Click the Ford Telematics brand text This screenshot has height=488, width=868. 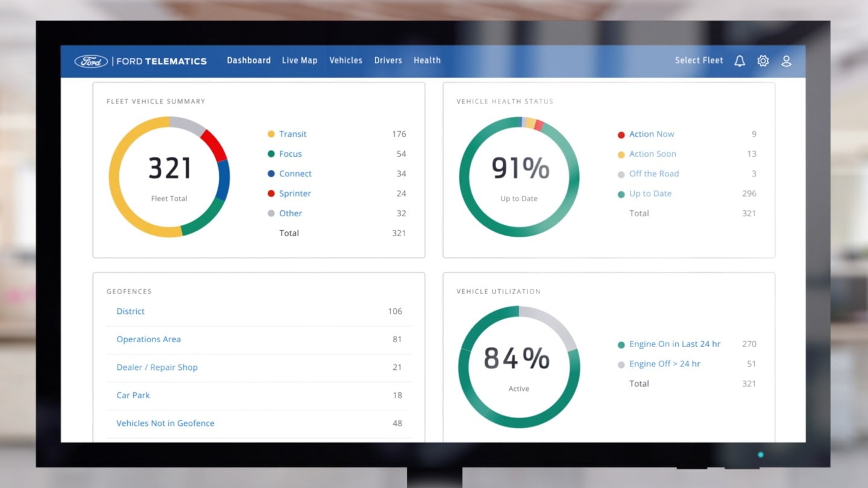pos(161,61)
